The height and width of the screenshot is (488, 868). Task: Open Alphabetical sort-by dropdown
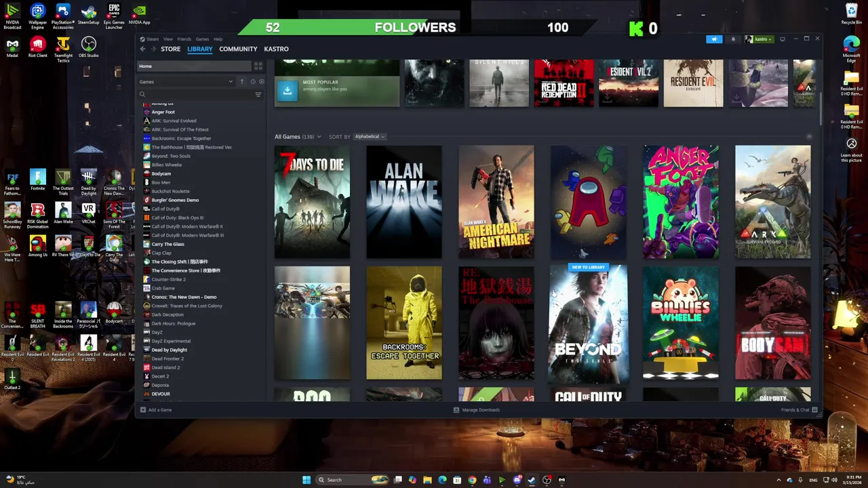pyautogui.click(x=370, y=136)
